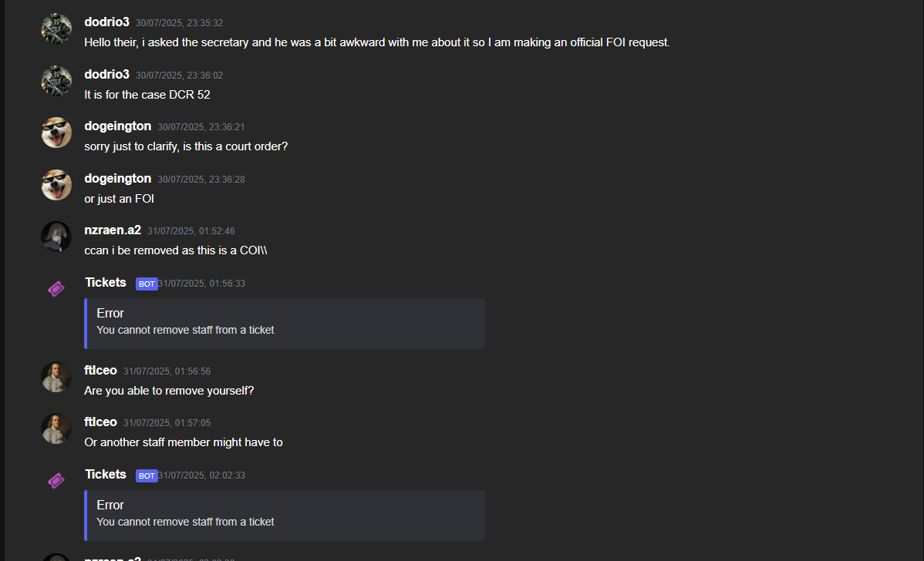Click ftlceo's avatar beside 'Or another staff member'

click(56, 428)
